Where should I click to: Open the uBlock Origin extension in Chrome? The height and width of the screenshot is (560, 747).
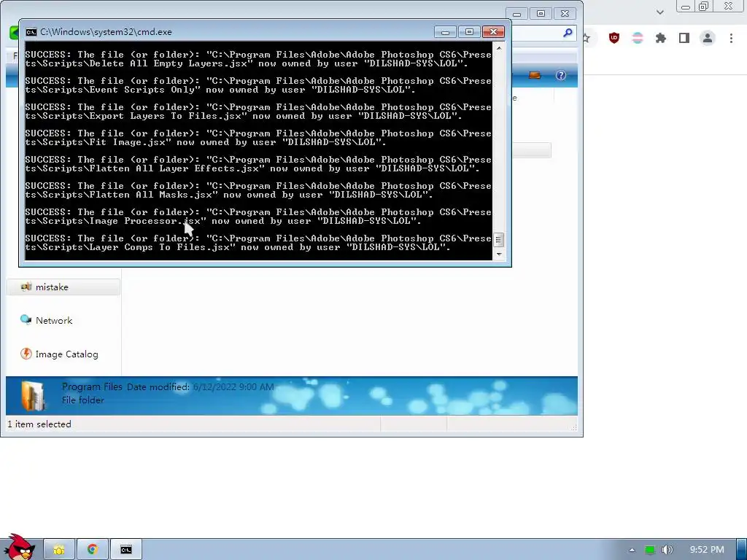(x=614, y=38)
